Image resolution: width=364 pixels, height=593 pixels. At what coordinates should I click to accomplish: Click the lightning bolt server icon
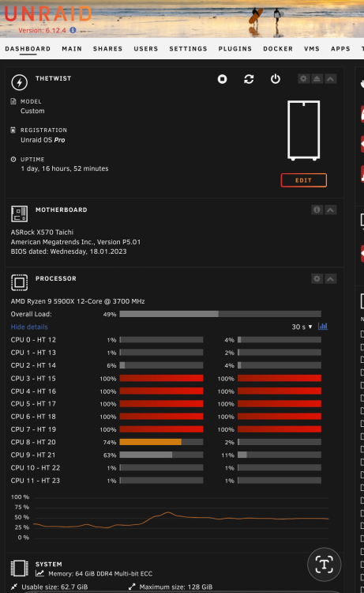point(19,82)
